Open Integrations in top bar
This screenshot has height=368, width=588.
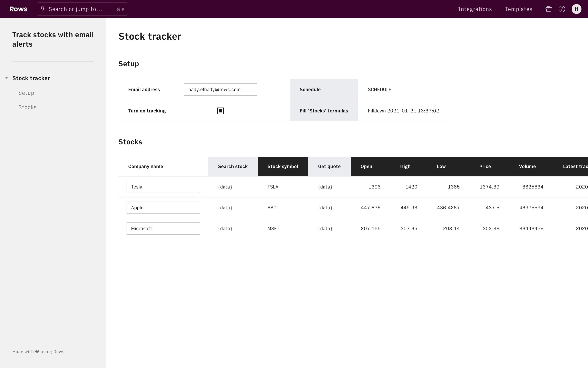[475, 9]
